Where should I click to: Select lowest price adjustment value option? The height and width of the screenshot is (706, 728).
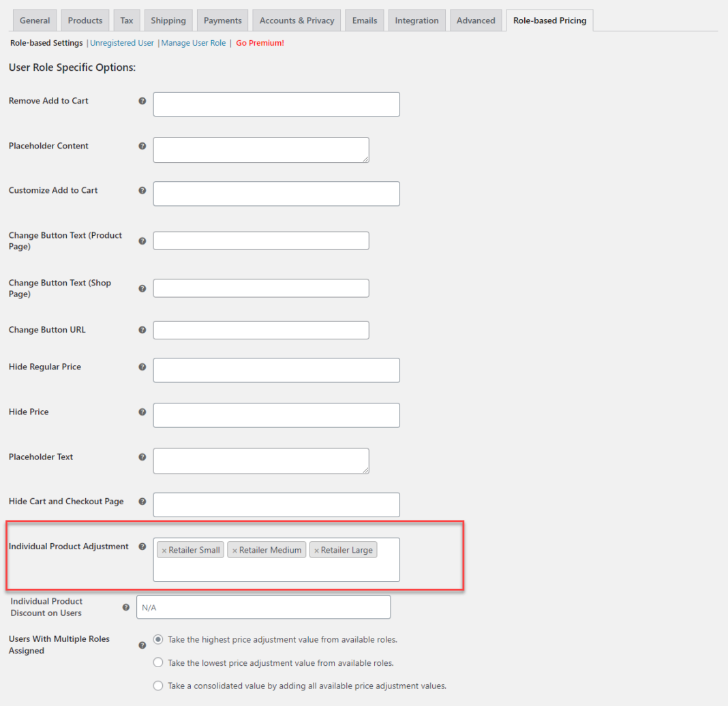(158, 662)
